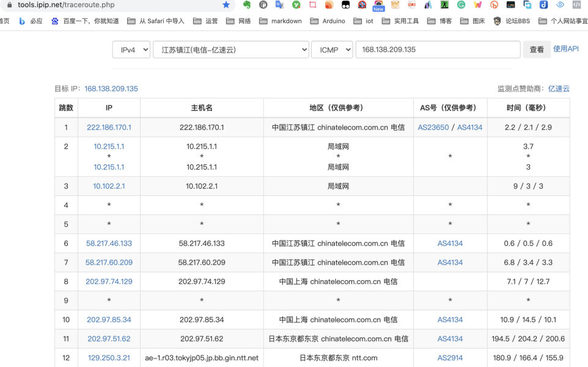588x367 pixels.
Task: Open the Grammarly extension icon
Action: click(x=461, y=5)
